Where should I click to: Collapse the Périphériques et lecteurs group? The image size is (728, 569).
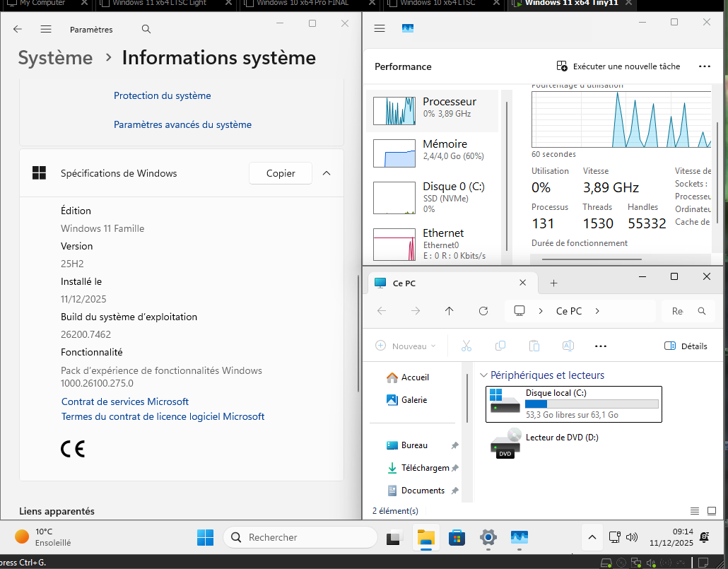pos(483,375)
